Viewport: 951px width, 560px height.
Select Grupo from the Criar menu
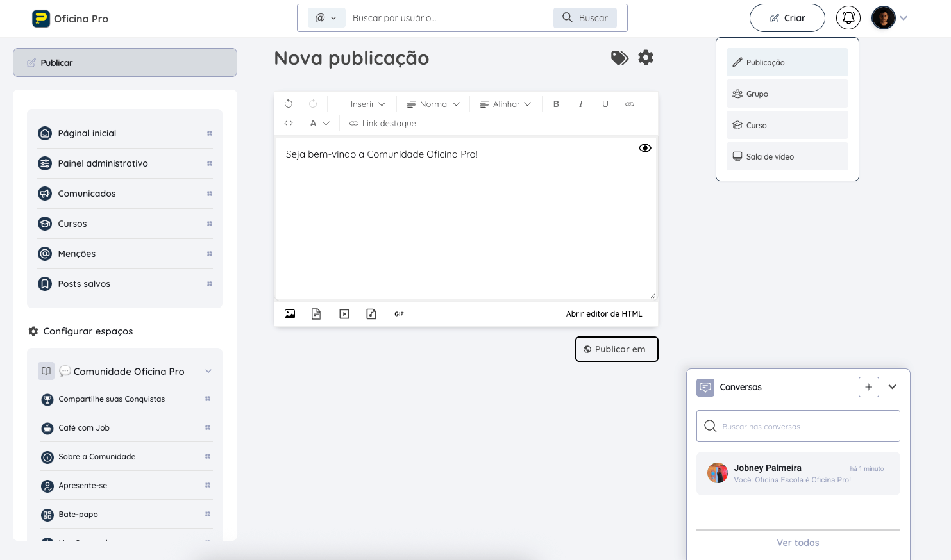pos(787,94)
